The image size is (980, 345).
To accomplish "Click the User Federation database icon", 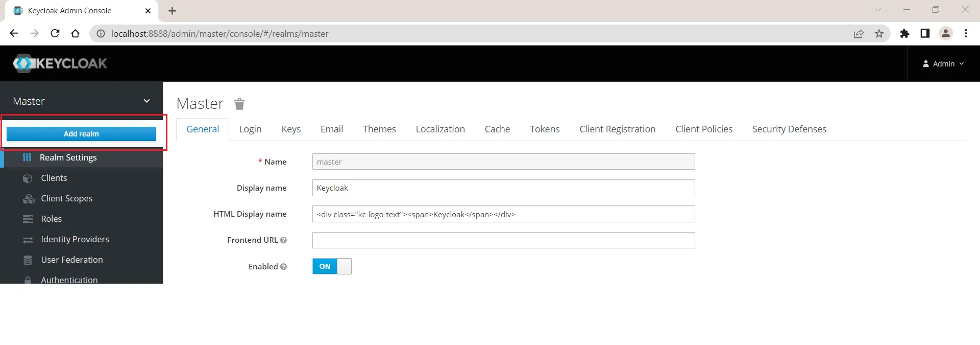I will (x=28, y=260).
